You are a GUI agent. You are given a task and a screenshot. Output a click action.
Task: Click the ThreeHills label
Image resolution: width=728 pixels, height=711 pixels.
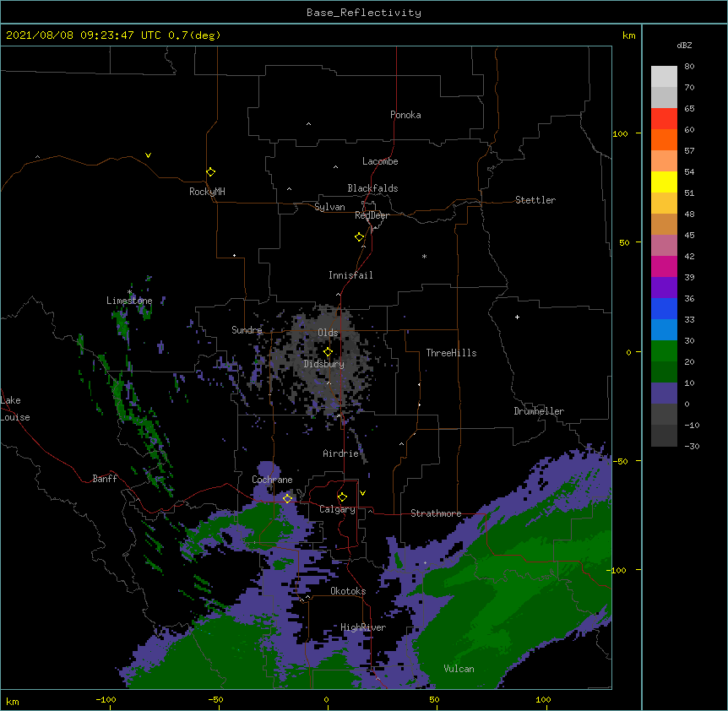pyautogui.click(x=451, y=353)
